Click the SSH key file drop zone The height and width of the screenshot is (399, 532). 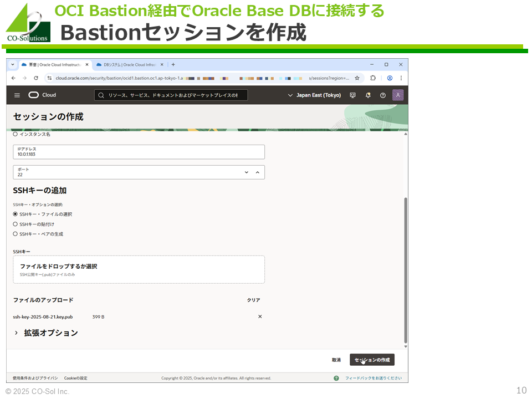[139, 270]
